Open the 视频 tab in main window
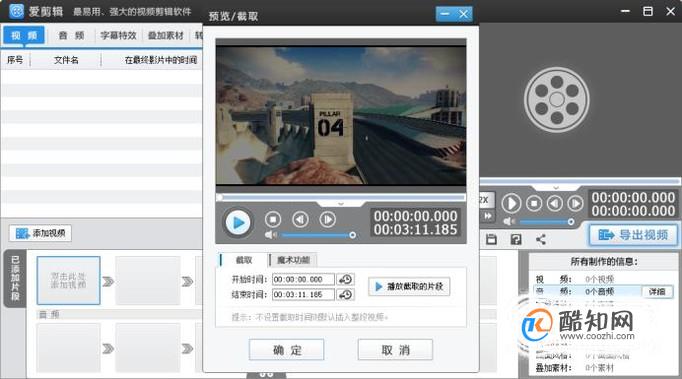The height and width of the screenshot is (379, 682). [x=24, y=35]
